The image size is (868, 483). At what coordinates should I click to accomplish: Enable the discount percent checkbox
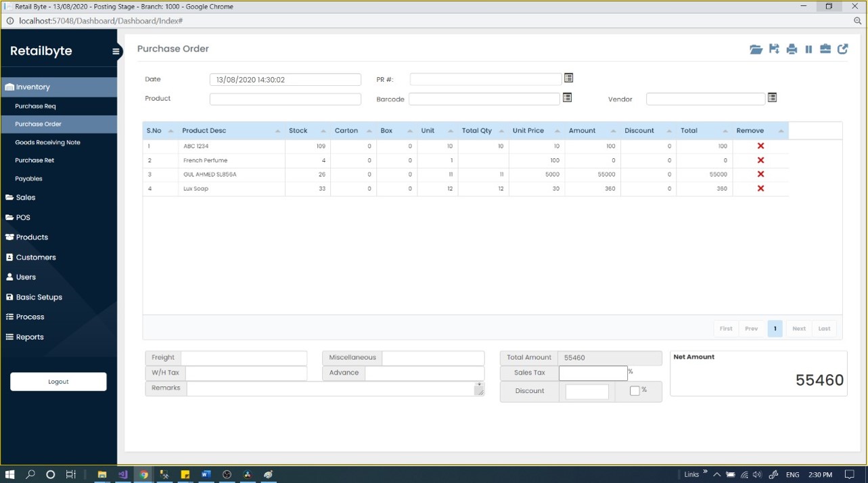coord(635,391)
